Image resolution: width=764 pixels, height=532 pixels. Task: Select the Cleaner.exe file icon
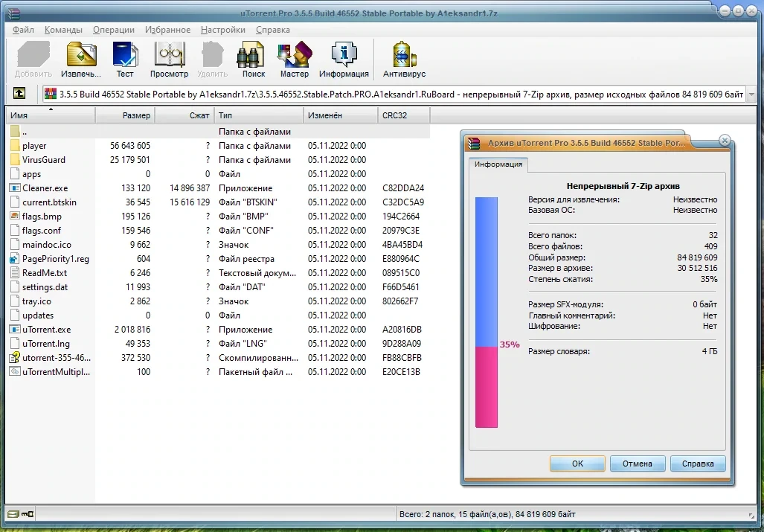15,188
